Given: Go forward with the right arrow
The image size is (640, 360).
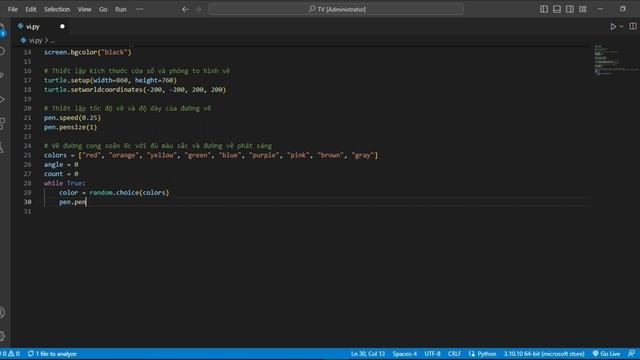Looking at the screenshot, I should [198, 9].
